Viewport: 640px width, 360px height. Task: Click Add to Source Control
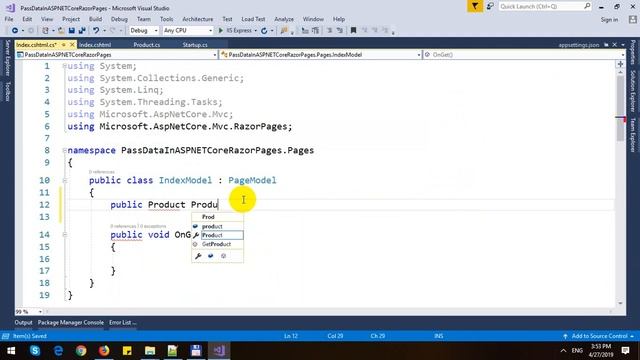(599, 336)
